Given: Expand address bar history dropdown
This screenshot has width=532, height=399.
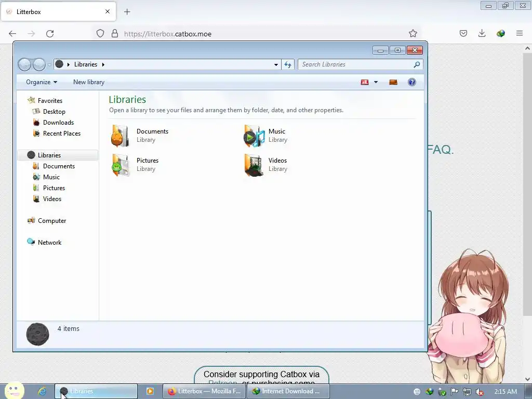Looking at the screenshot, I should pyautogui.click(x=276, y=64).
